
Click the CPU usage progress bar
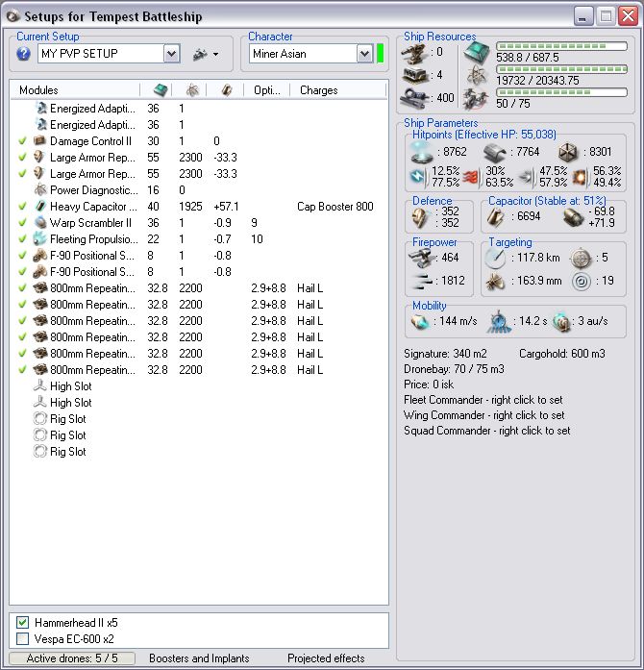[x=561, y=46]
